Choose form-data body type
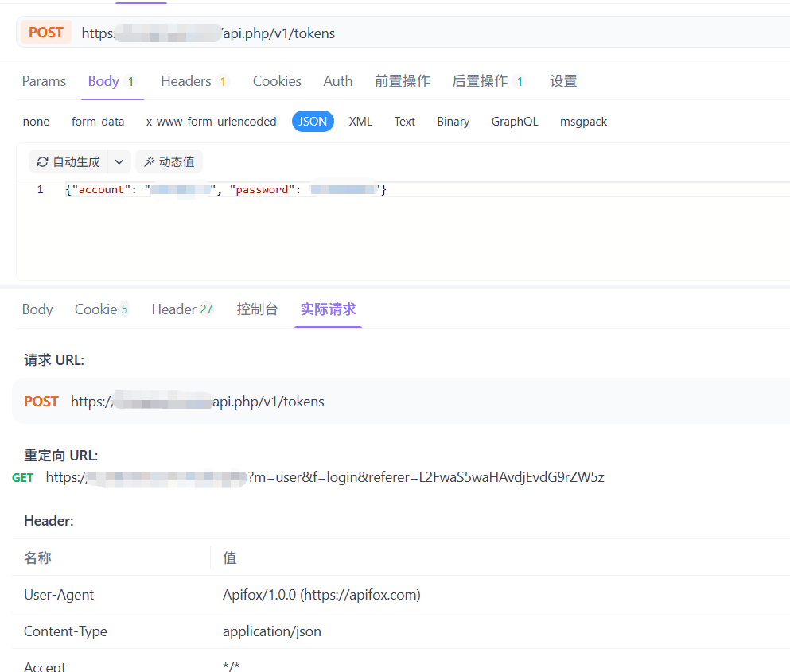 pos(98,122)
